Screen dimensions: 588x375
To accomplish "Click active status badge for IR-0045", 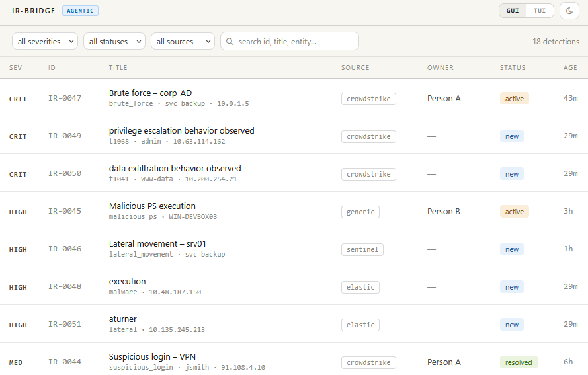I will [514, 212].
